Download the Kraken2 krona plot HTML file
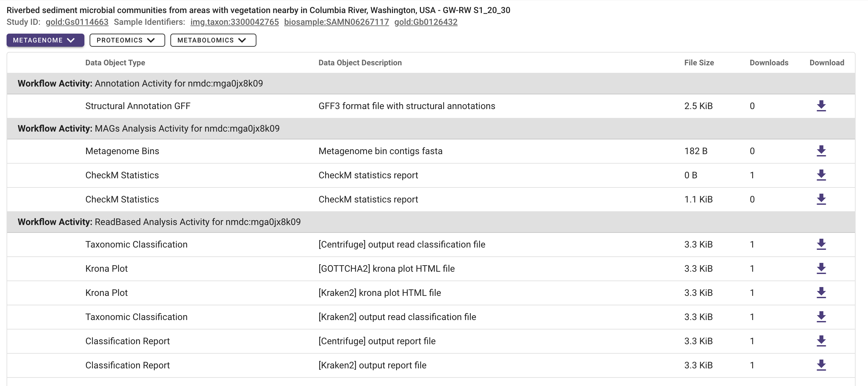This screenshot has height=386, width=868. (x=821, y=293)
